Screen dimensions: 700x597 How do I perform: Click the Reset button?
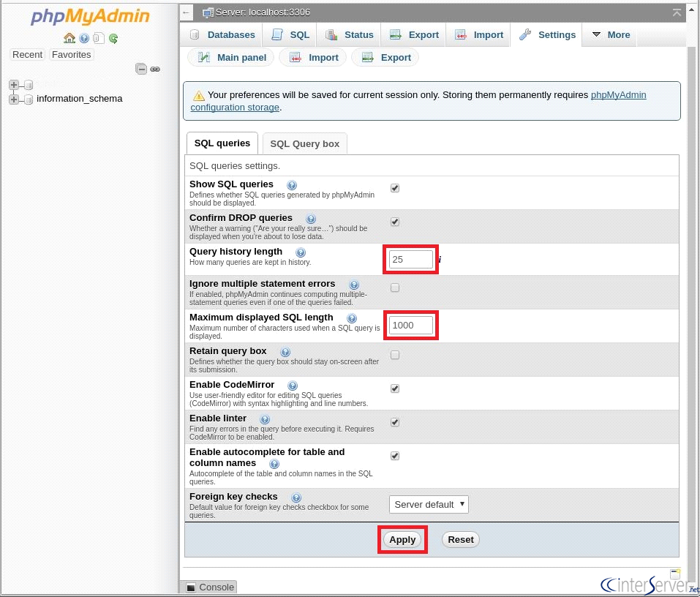460,540
